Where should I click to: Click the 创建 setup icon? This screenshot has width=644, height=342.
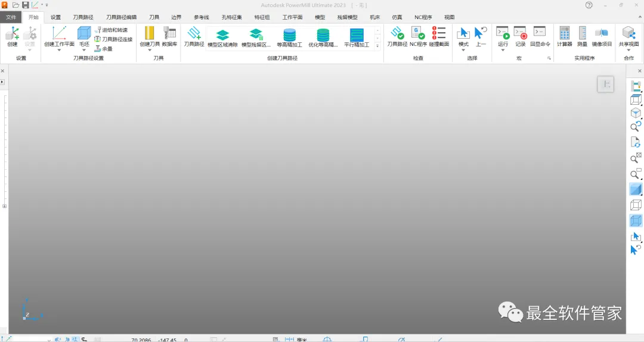[x=13, y=36]
